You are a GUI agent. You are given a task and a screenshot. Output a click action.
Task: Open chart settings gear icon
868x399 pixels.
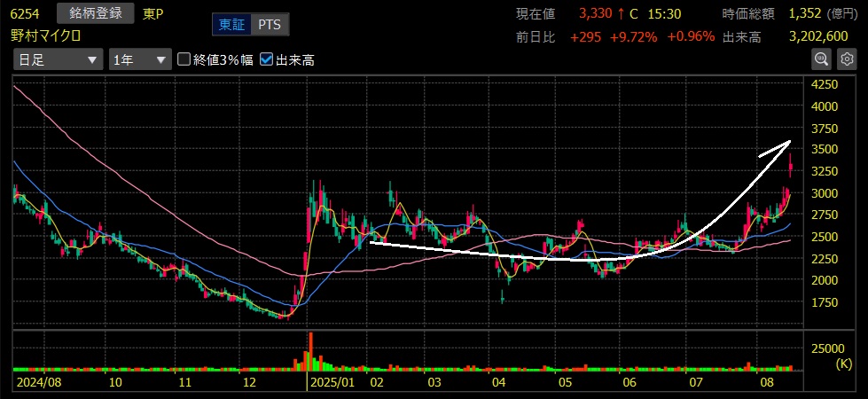click(x=847, y=59)
